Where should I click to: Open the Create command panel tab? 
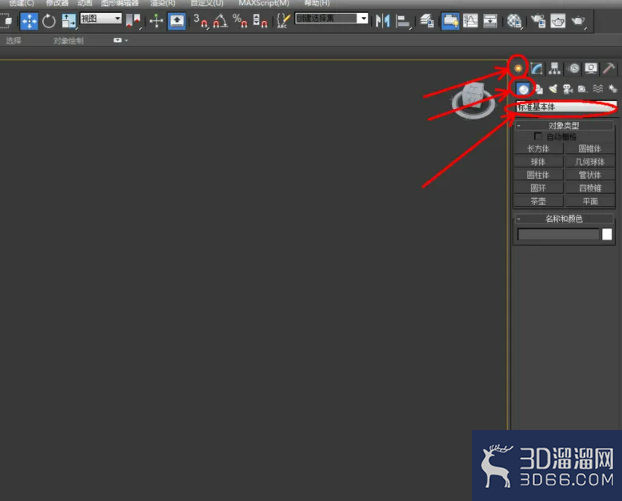click(518, 68)
